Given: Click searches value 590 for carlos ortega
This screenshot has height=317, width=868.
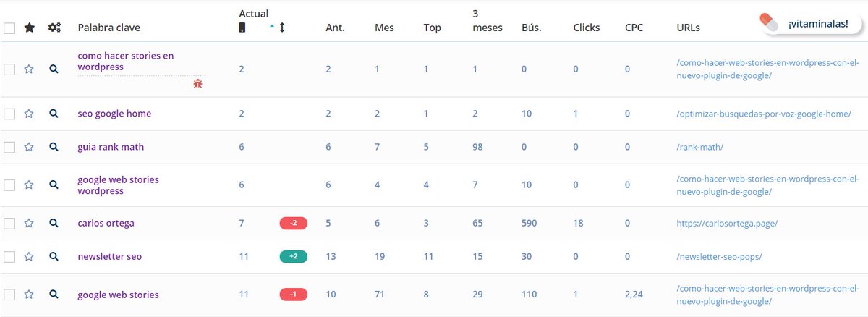Looking at the screenshot, I should point(529,224).
